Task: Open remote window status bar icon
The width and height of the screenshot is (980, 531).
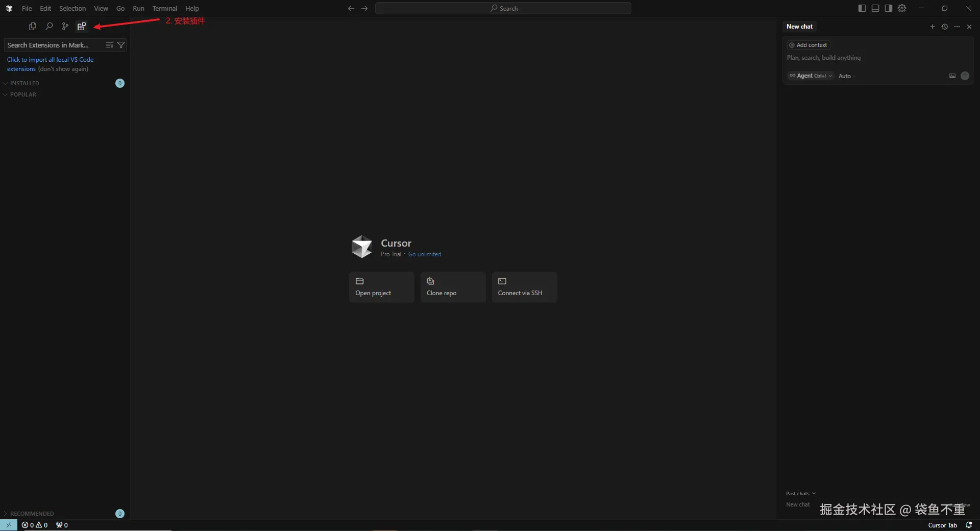Action: (x=9, y=525)
